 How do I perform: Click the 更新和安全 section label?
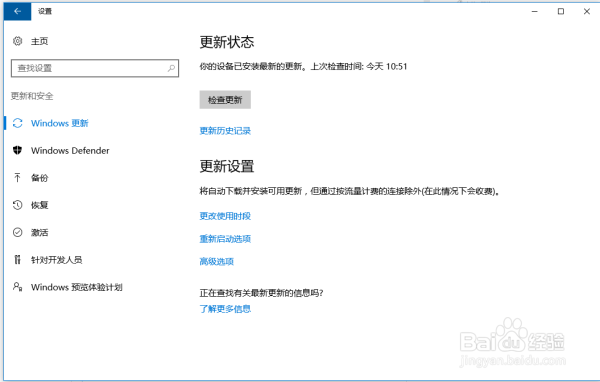[32, 96]
